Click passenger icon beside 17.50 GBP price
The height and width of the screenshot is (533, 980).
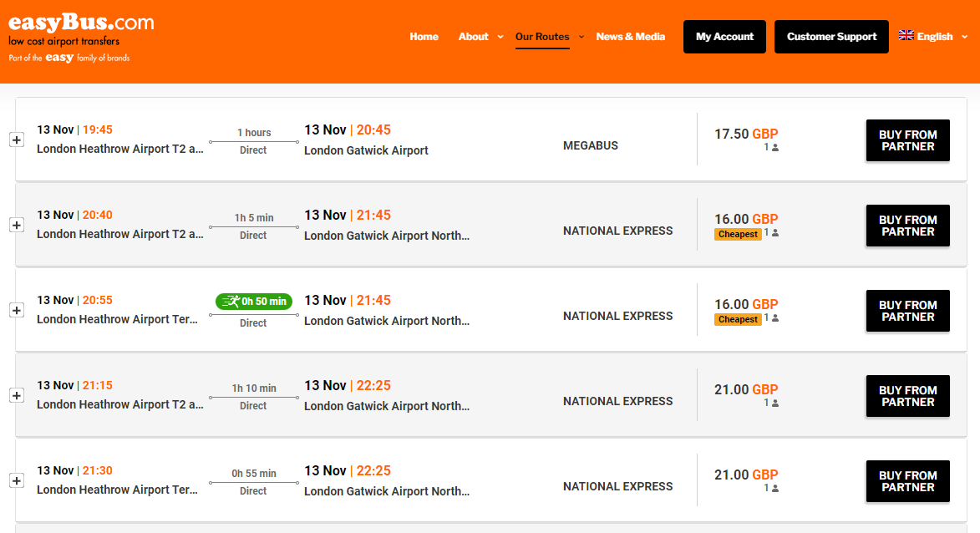775,148
